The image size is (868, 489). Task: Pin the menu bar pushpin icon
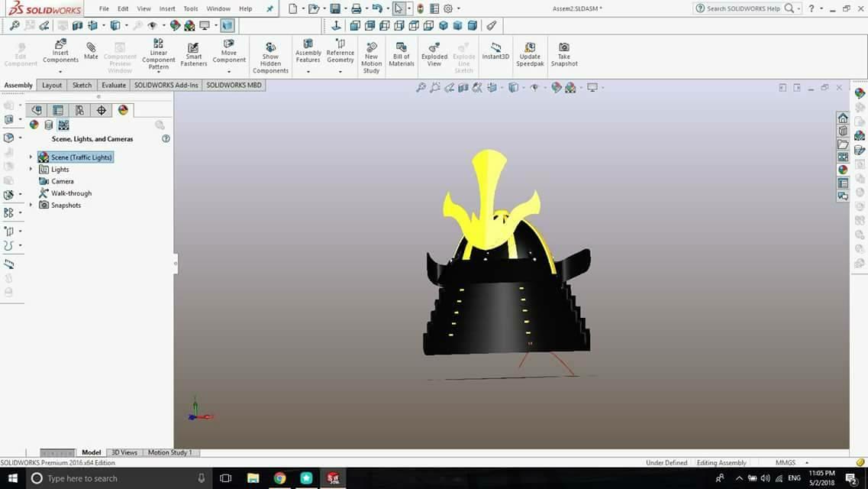[x=269, y=9]
